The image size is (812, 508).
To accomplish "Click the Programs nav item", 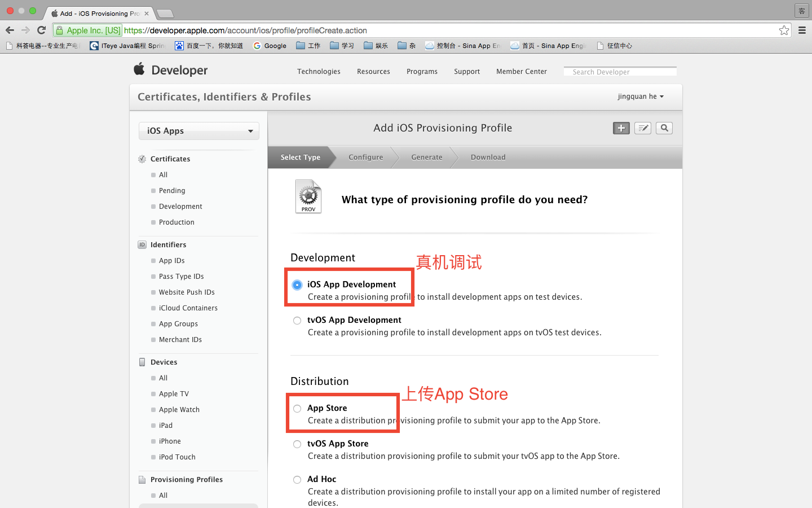I will tap(422, 72).
